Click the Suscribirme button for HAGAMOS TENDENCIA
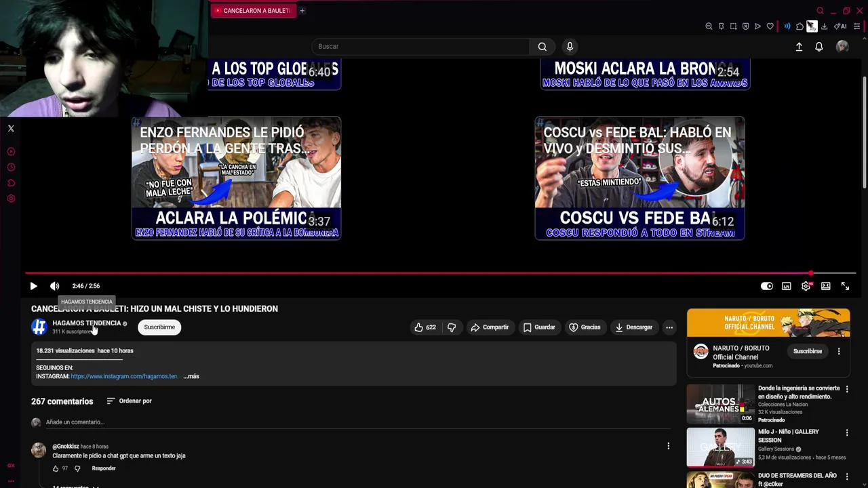 (159, 327)
